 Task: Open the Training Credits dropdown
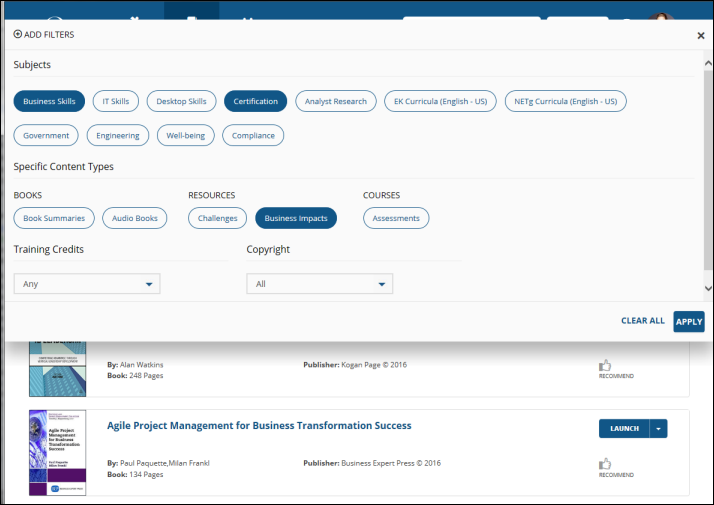(x=87, y=284)
